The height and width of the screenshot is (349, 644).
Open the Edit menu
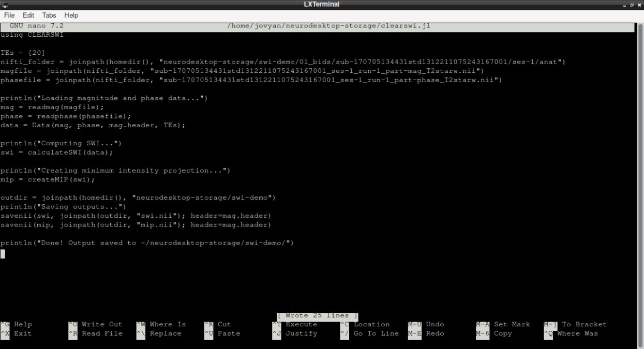pos(29,15)
